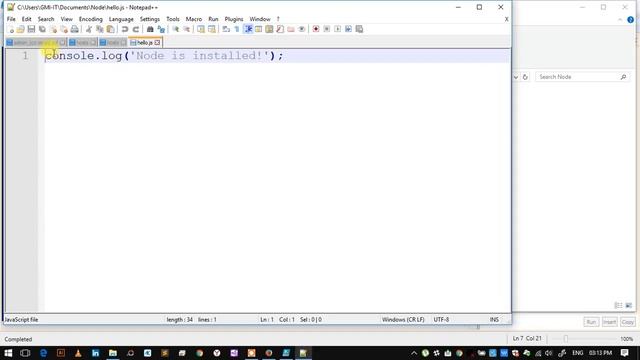The width and height of the screenshot is (640, 360).
Task: Paste clipboard using Paste toolbar icon
Action: click(x=111, y=29)
